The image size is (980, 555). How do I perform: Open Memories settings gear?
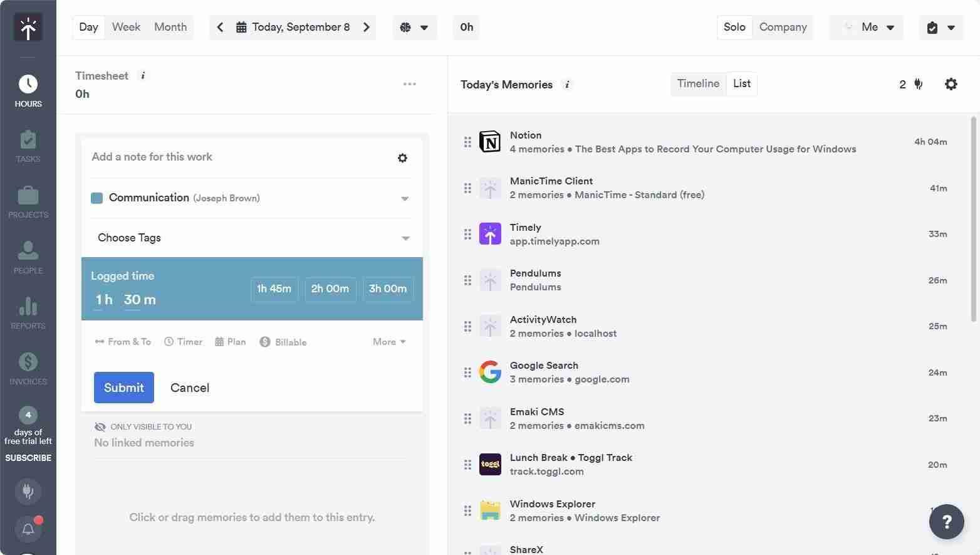951,84
